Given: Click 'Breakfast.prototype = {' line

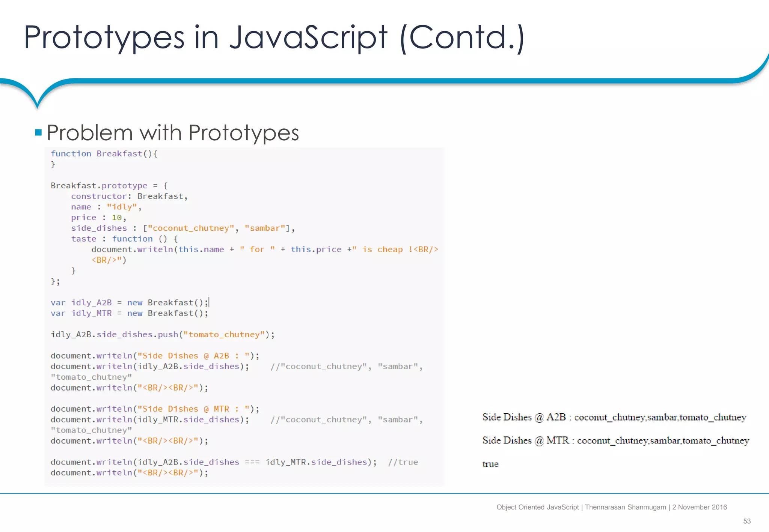Looking at the screenshot, I should point(109,186).
